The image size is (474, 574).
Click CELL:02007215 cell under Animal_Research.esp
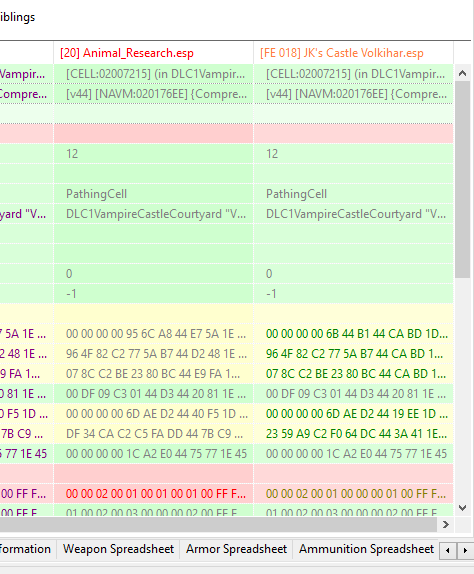click(153, 74)
